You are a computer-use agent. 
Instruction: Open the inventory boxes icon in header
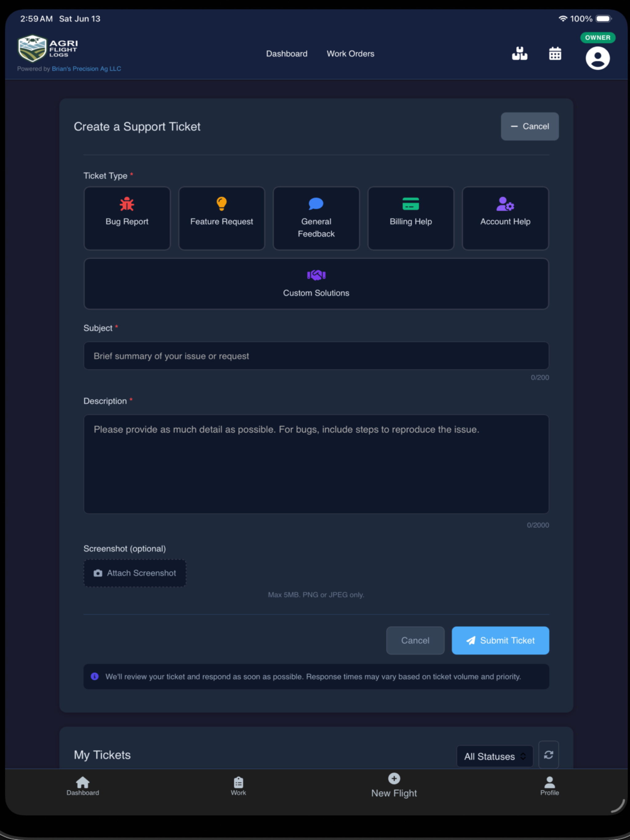520,53
